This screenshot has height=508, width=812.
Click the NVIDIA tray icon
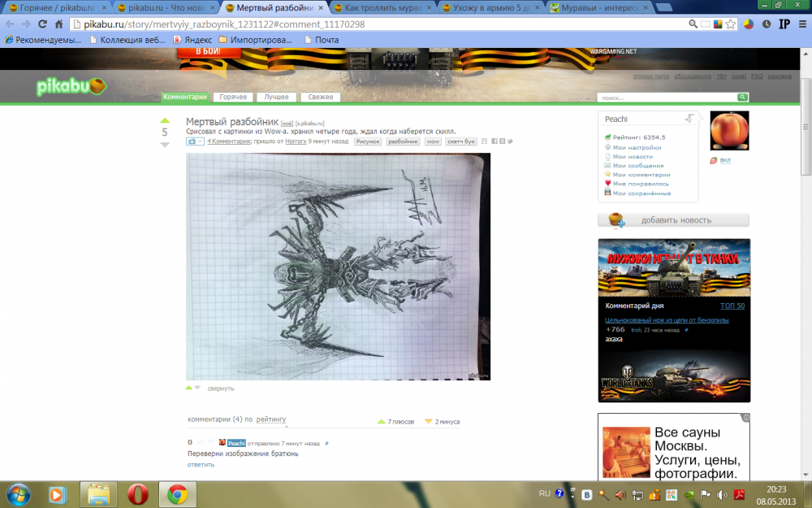coord(689,495)
